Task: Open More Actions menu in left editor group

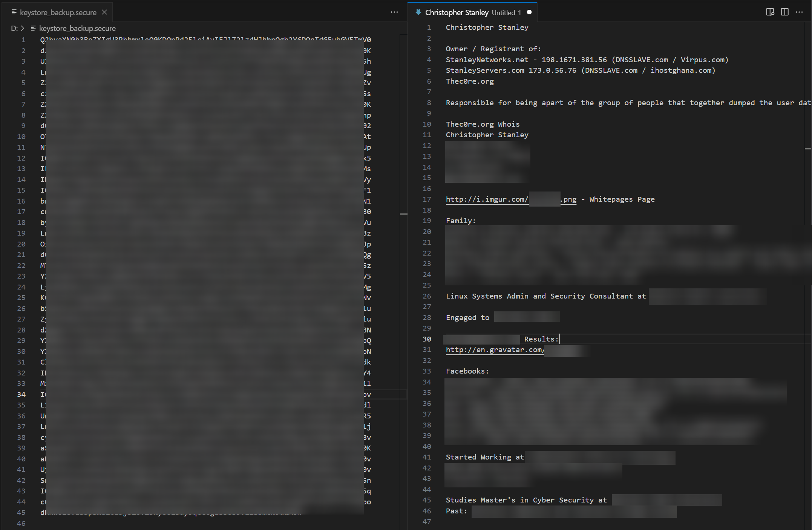Action: pos(394,12)
